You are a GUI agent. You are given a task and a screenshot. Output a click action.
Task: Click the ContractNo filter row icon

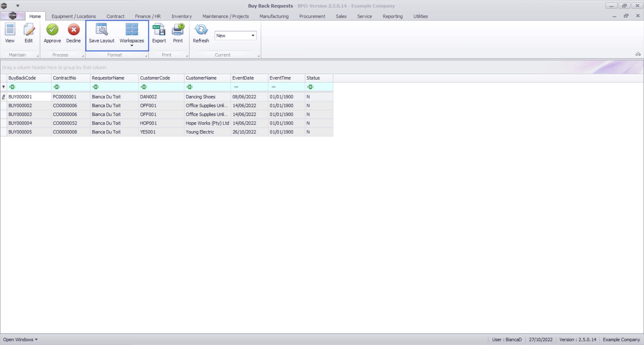57,87
